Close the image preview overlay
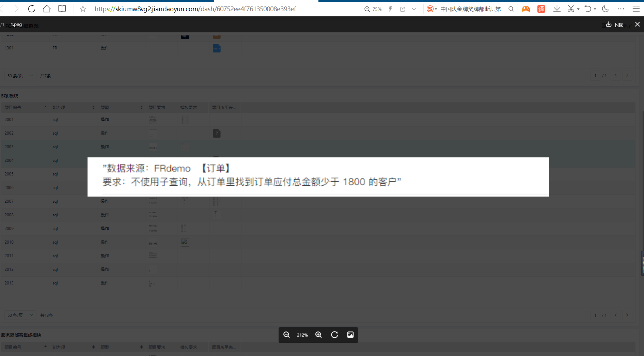The image size is (644, 356). [638, 24]
